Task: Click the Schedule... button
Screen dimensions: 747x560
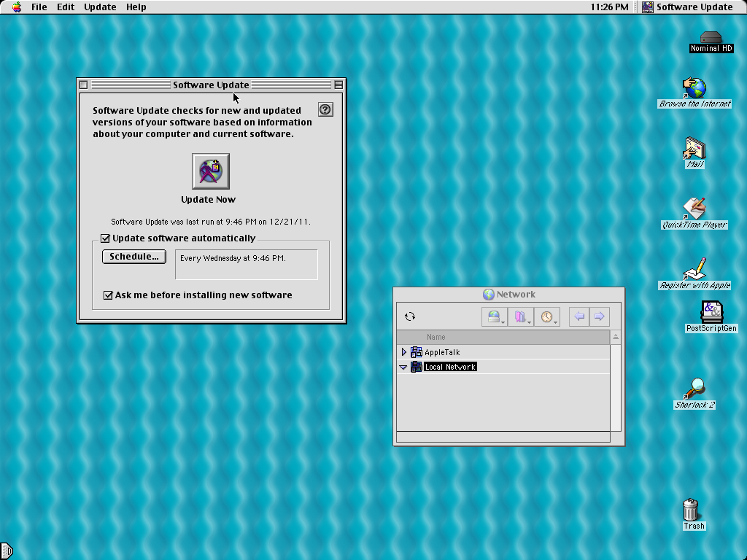Action: (134, 257)
